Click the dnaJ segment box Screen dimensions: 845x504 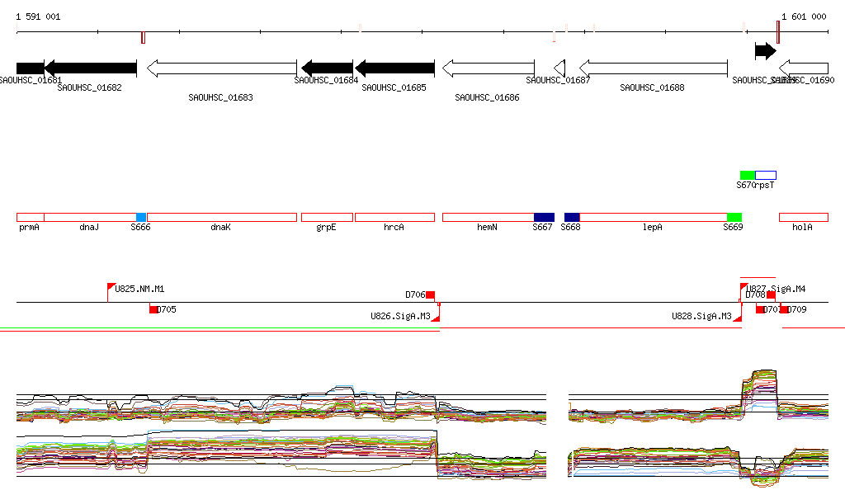pyautogui.click(x=90, y=218)
